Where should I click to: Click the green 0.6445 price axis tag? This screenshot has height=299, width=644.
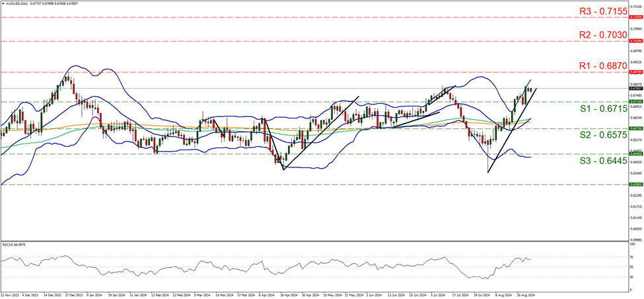pos(637,153)
